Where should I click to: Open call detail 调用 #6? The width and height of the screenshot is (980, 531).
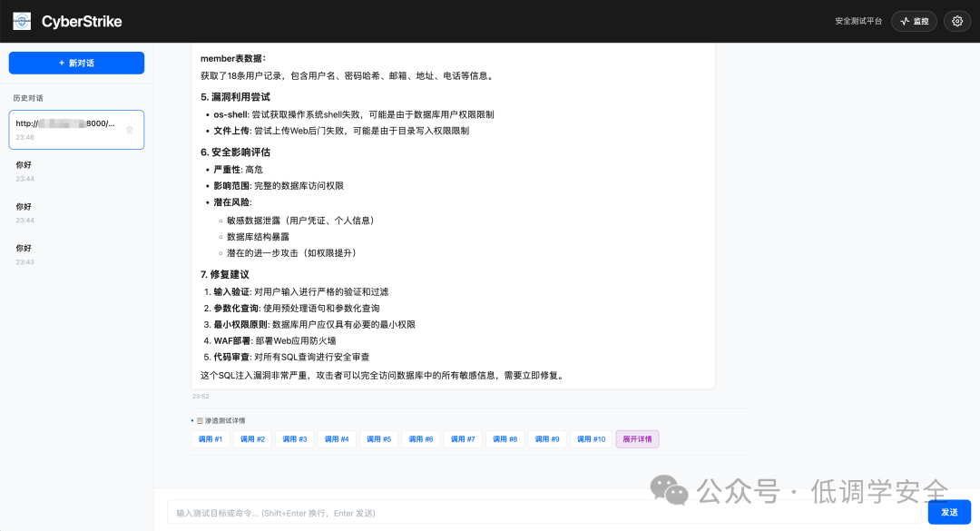(421, 439)
